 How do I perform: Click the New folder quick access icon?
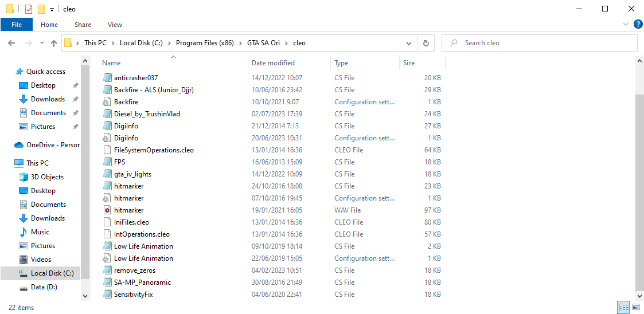(x=41, y=9)
